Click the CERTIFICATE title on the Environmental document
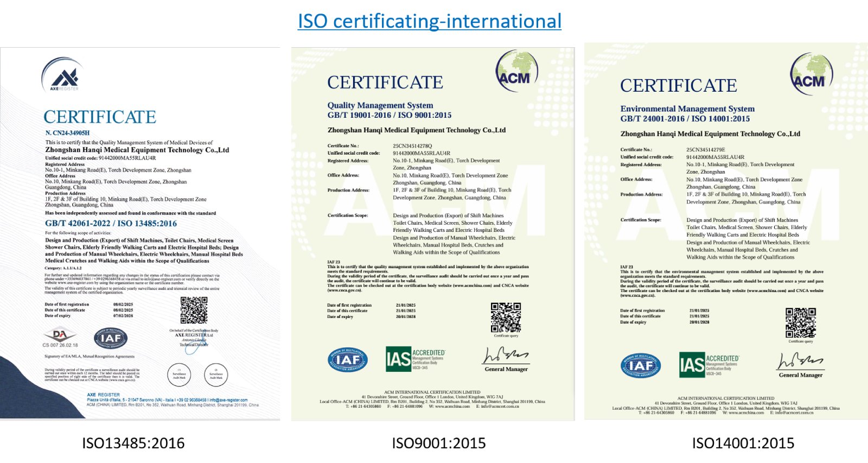The height and width of the screenshot is (463, 868). tap(679, 86)
